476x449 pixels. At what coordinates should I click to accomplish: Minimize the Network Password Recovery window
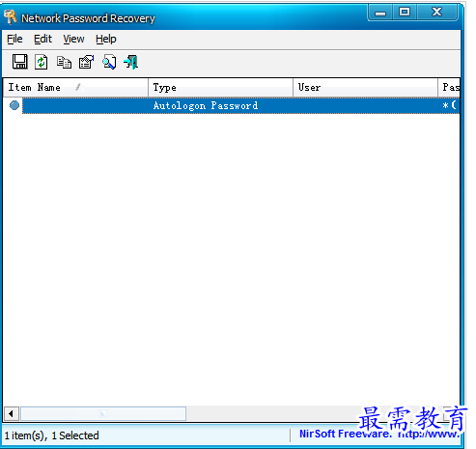point(380,13)
